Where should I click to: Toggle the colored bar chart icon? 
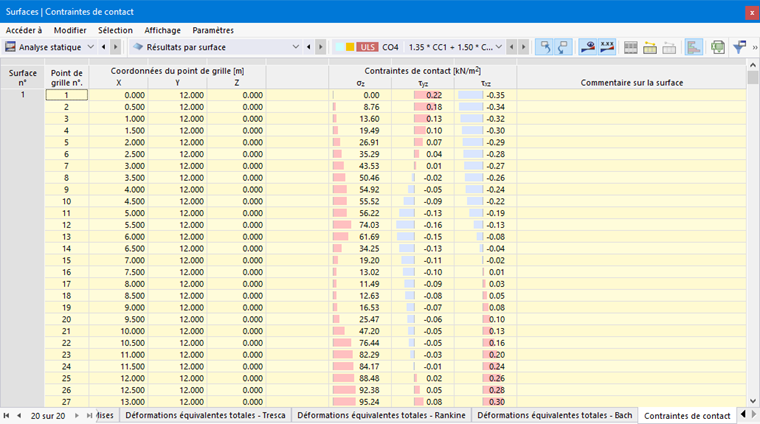[x=694, y=47]
